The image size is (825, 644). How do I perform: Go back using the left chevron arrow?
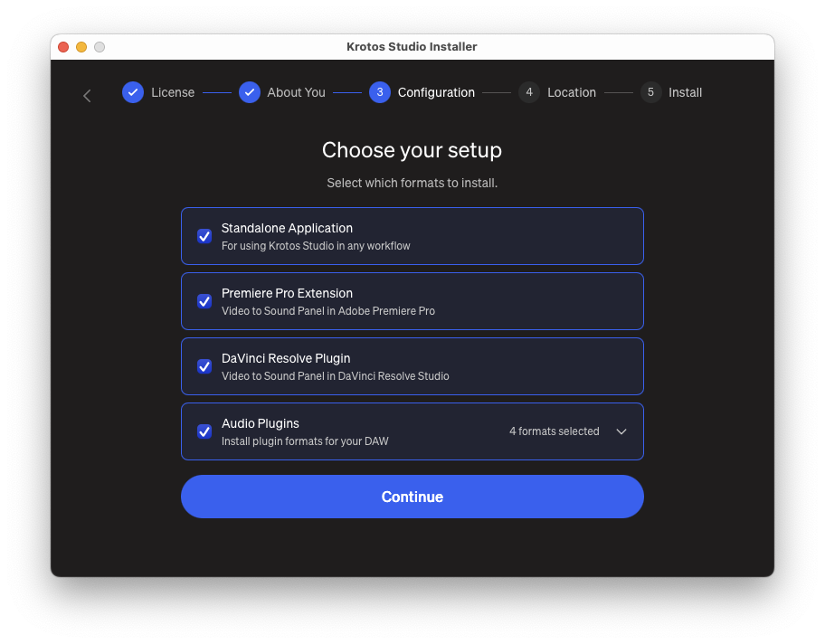coord(88,96)
